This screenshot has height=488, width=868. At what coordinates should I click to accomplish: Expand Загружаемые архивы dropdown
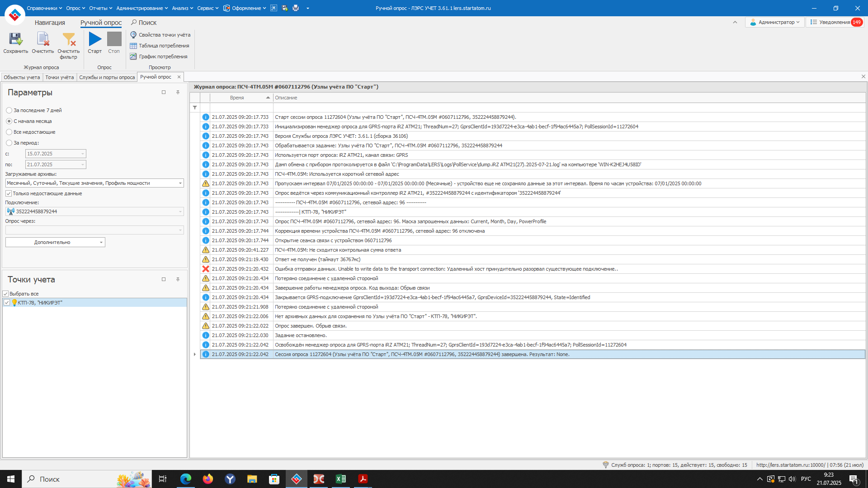coord(180,183)
